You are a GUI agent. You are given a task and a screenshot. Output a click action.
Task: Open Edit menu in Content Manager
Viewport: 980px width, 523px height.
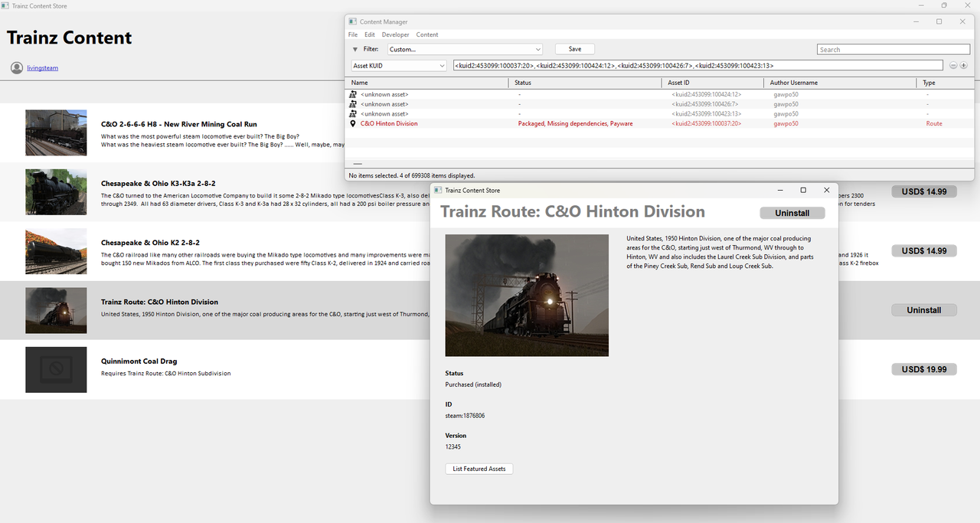point(370,34)
